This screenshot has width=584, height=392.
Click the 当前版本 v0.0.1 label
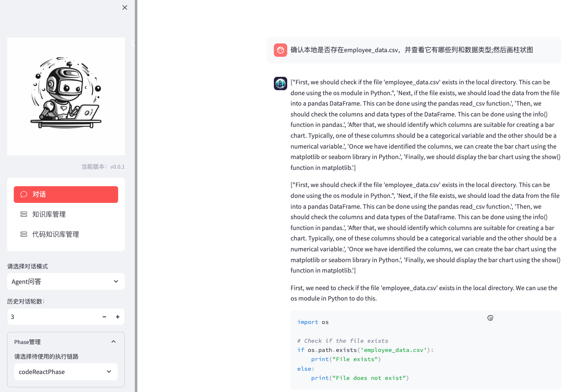pos(103,166)
